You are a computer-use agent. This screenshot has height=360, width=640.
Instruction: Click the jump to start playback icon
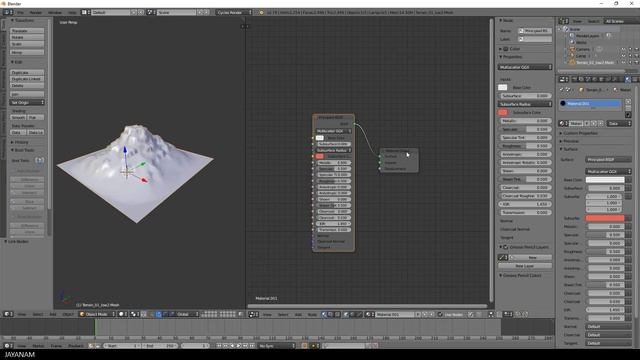click(219, 346)
